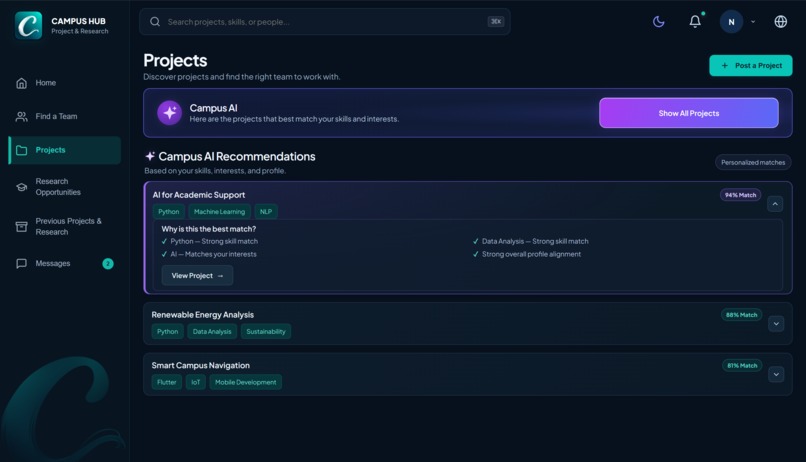This screenshot has width=806, height=462.
Task: Expand Smart Campus Navigation card
Action: pyautogui.click(x=776, y=374)
